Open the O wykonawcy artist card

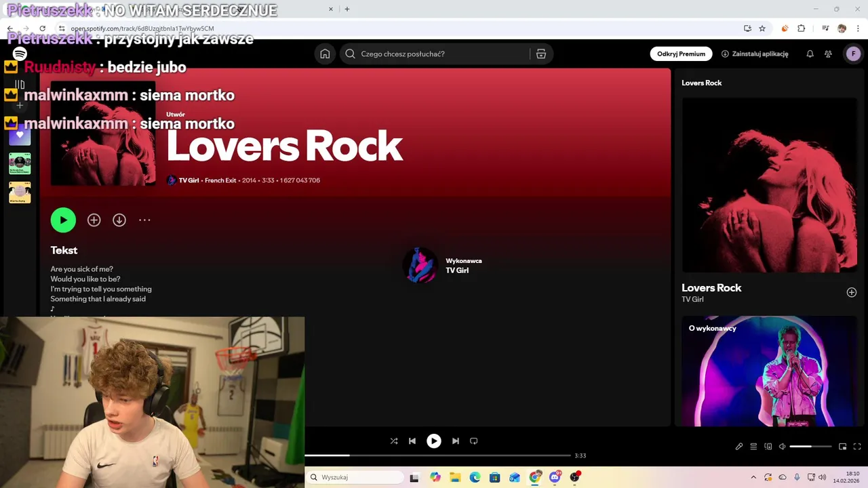click(x=769, y=371)
